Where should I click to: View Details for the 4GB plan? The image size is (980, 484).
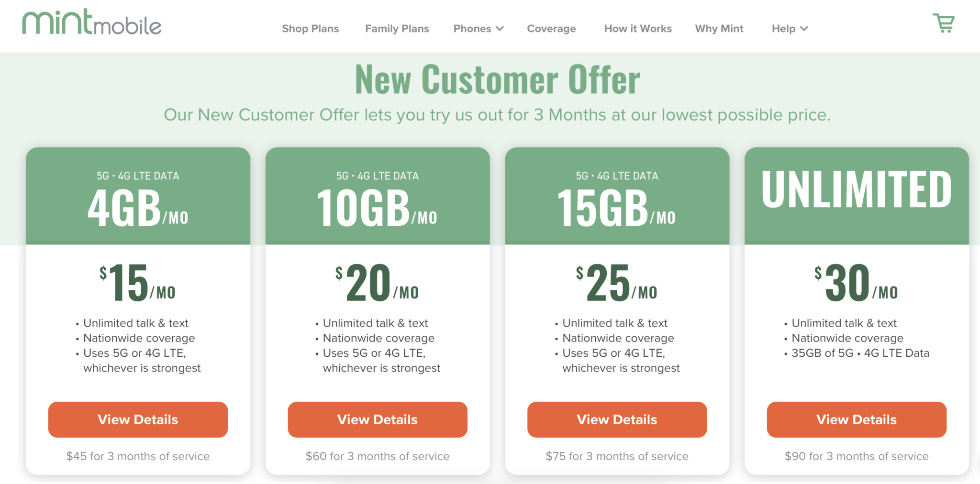tap(138, 419)
